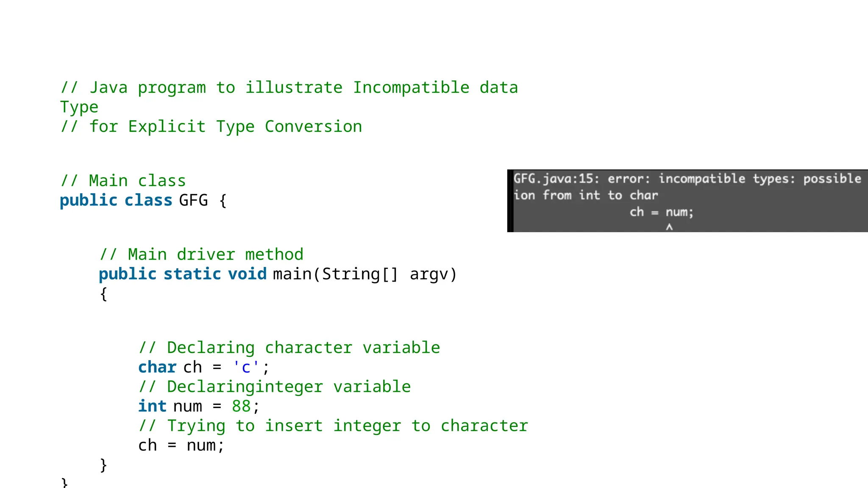The width and height of the screenshot is (868, 488).
Task: Click '// Trying to insert integer' comment
Action: tap(333, 426)
